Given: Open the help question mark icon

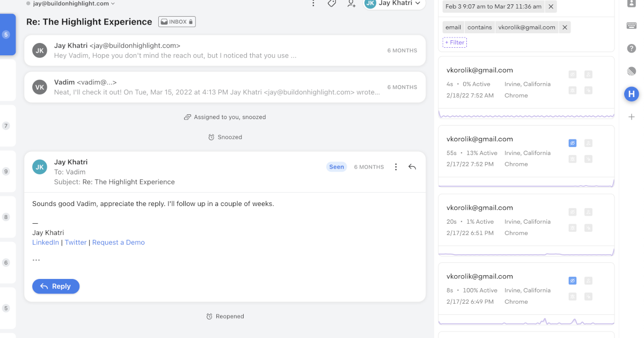Looking at the screenshot, I should click(631, 48).
